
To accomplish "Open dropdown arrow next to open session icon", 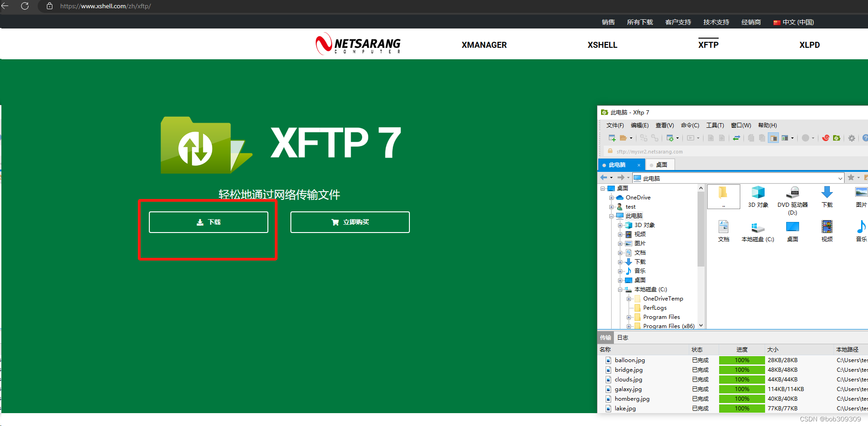I will [x=631, y=138].
